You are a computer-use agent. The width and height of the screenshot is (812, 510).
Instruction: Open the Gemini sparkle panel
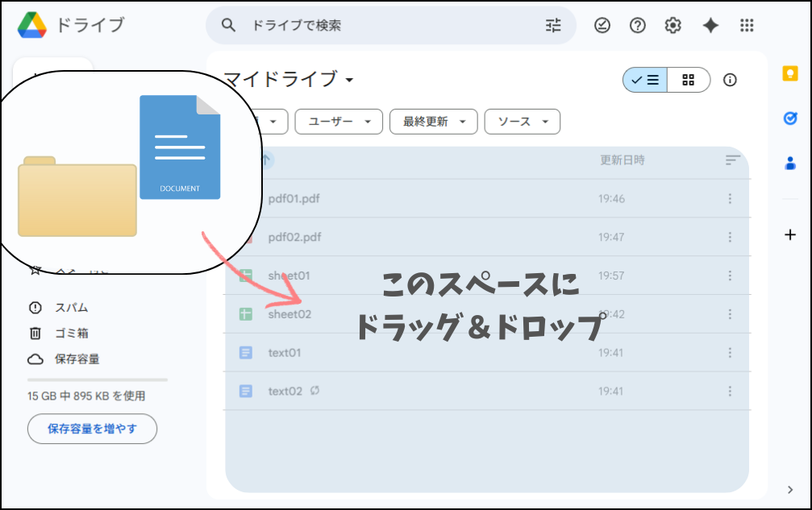point(710,25)
